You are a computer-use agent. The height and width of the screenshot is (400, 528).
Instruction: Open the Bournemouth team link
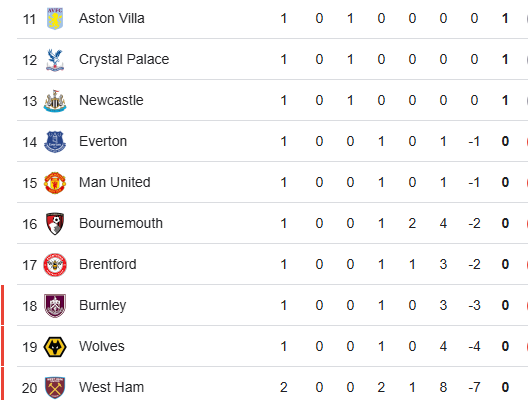(121, 224)
